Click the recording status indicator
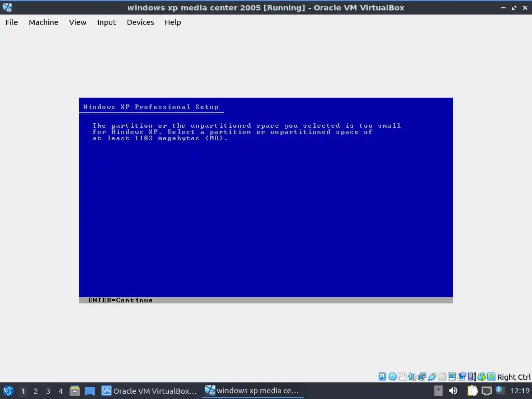This screenshot has width=532, height=399. tap(461, 377)
